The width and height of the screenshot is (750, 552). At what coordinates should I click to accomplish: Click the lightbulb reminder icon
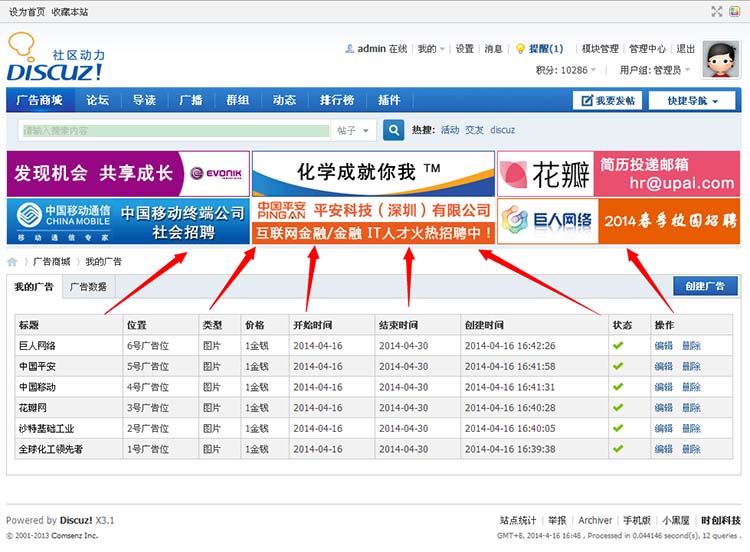point(520,49)
